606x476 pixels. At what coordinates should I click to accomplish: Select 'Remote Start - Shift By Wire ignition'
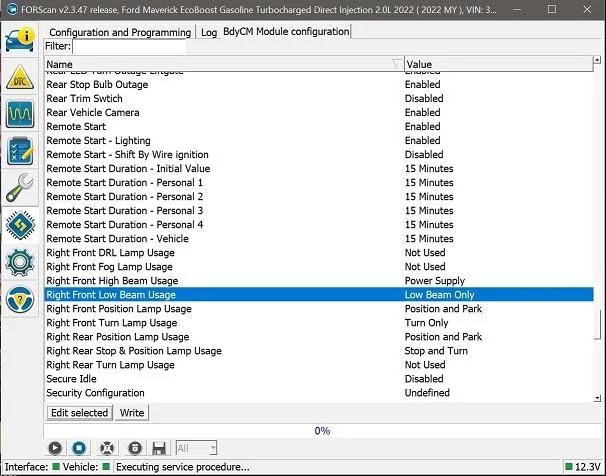[319, 155]
